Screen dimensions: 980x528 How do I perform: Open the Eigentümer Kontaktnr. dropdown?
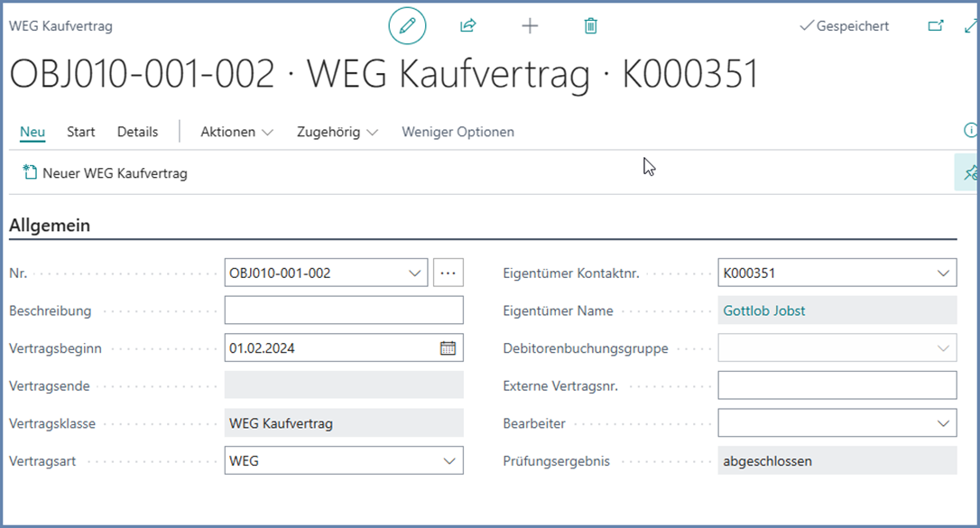coord(944,272)
